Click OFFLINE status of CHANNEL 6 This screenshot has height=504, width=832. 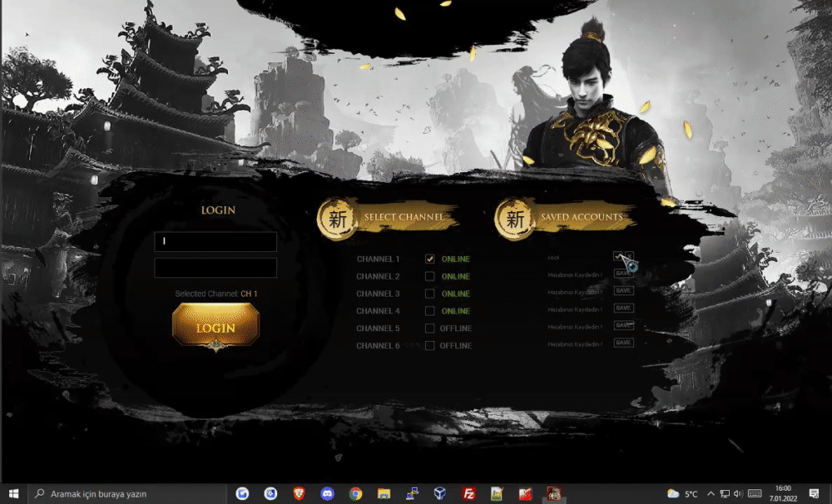[456, 345]
